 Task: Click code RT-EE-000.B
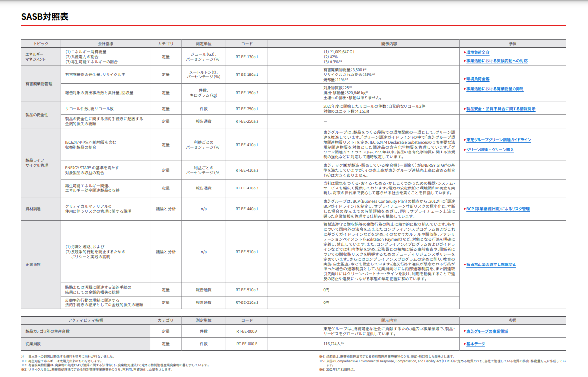(x=247, y=344)
